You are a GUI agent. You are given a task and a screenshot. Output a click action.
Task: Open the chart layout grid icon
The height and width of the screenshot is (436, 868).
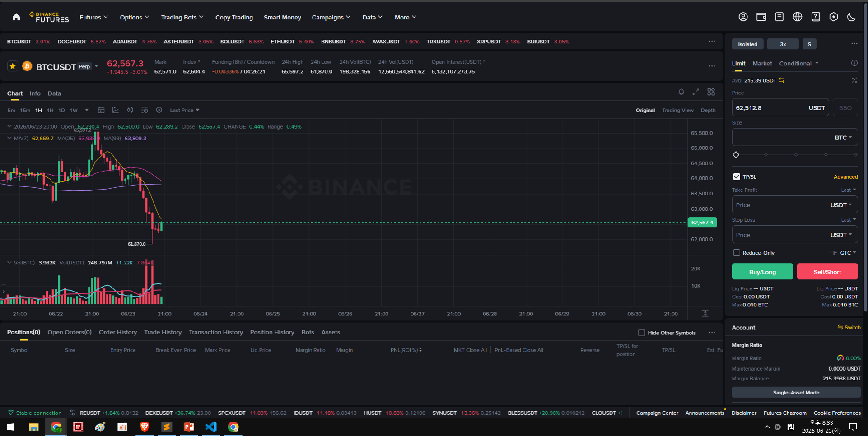click(711, 92)
